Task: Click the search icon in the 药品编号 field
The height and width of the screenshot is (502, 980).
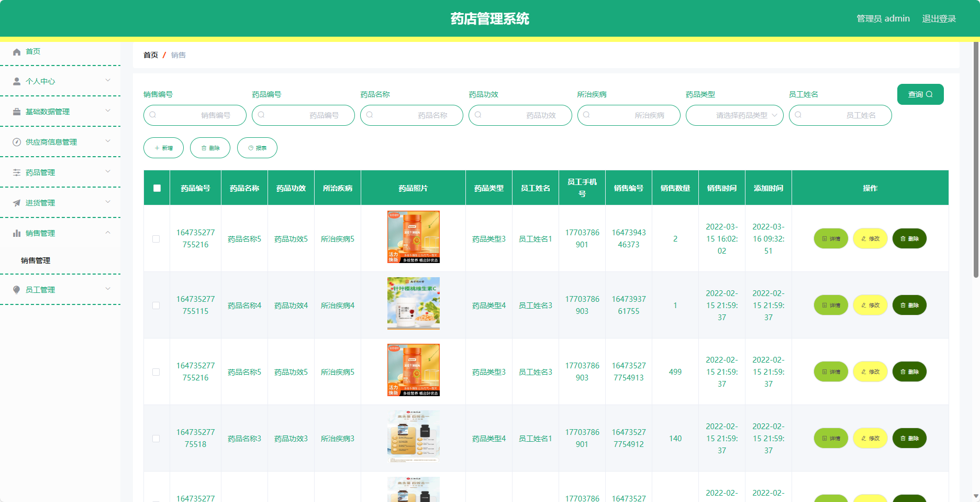Action: 261,115
